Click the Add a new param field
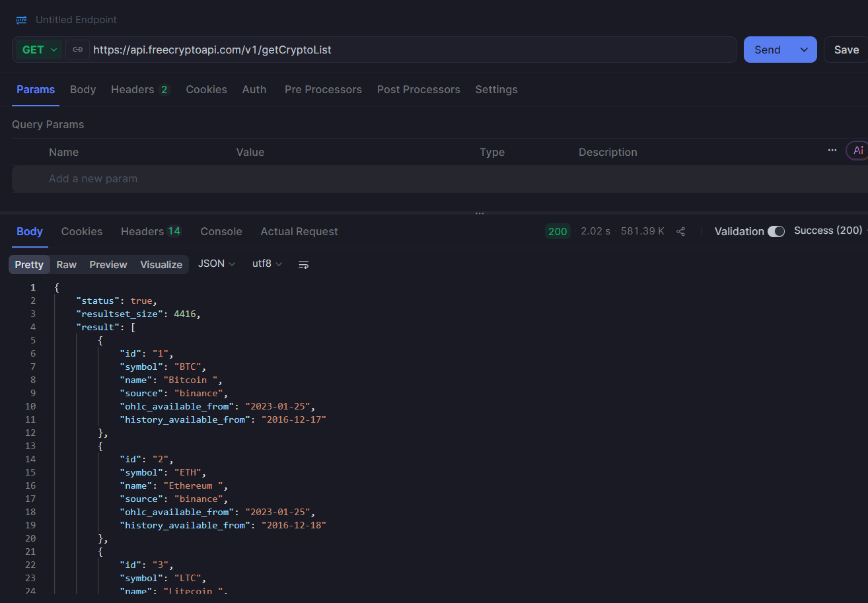This screenshot has width=868, height=603. tap(93, 178)
